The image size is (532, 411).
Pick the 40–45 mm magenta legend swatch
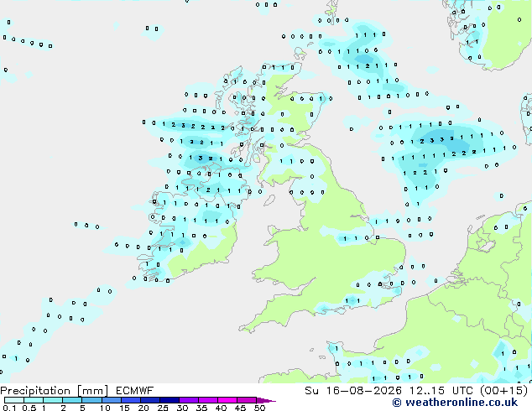pos(227,400)
